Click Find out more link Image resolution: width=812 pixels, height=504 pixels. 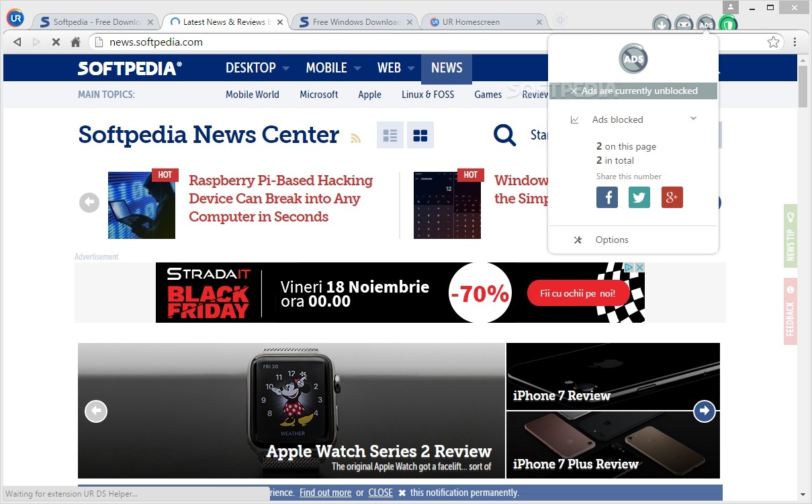(325, 493)
